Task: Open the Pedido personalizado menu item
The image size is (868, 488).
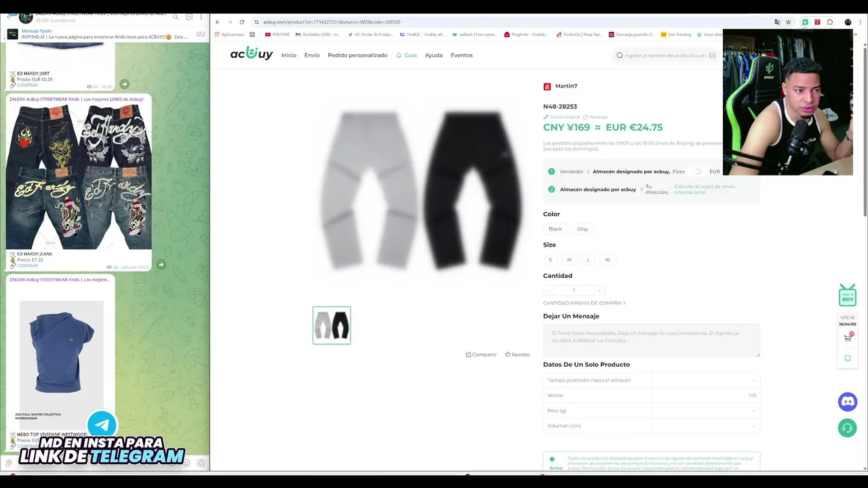Action: pyautogui.click(x=357, y=55)
